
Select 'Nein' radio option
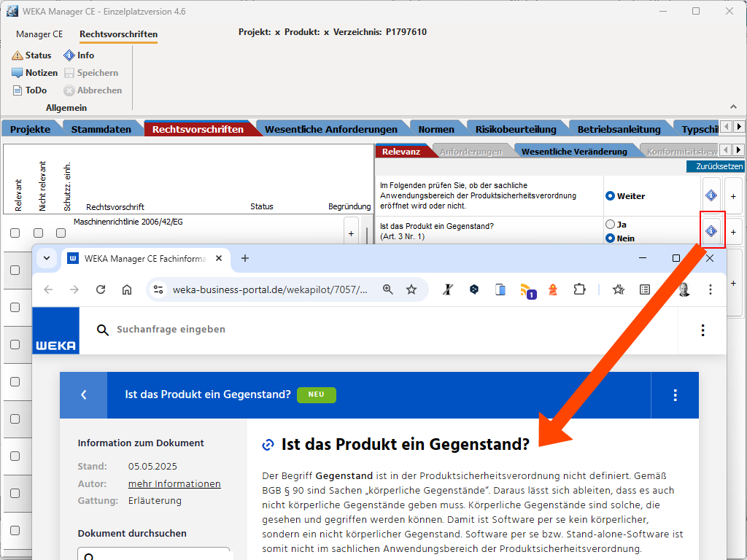point(611,238)
